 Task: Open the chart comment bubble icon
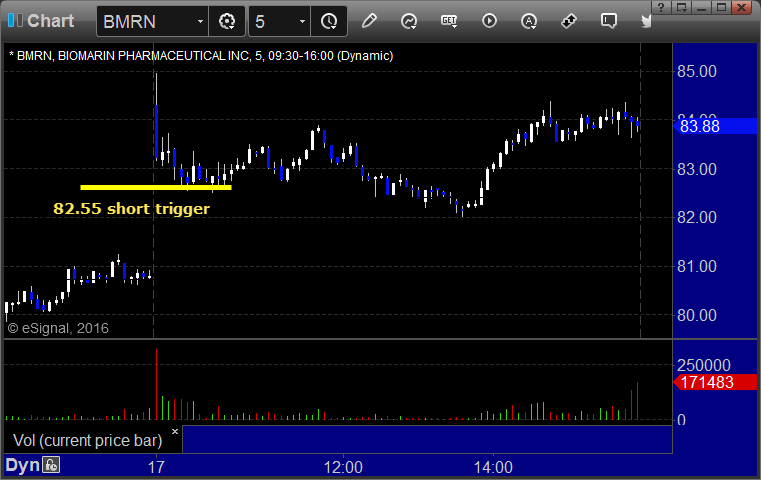pos(609,21)
